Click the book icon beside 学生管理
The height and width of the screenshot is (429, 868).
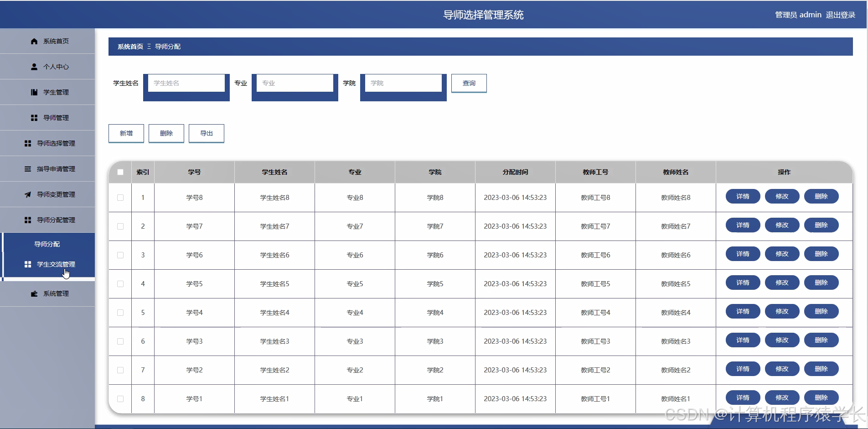34,92
